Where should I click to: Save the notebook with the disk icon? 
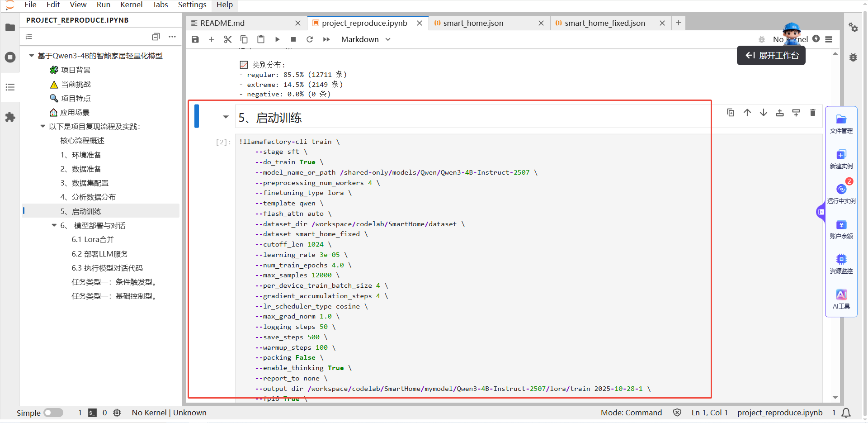195,39
